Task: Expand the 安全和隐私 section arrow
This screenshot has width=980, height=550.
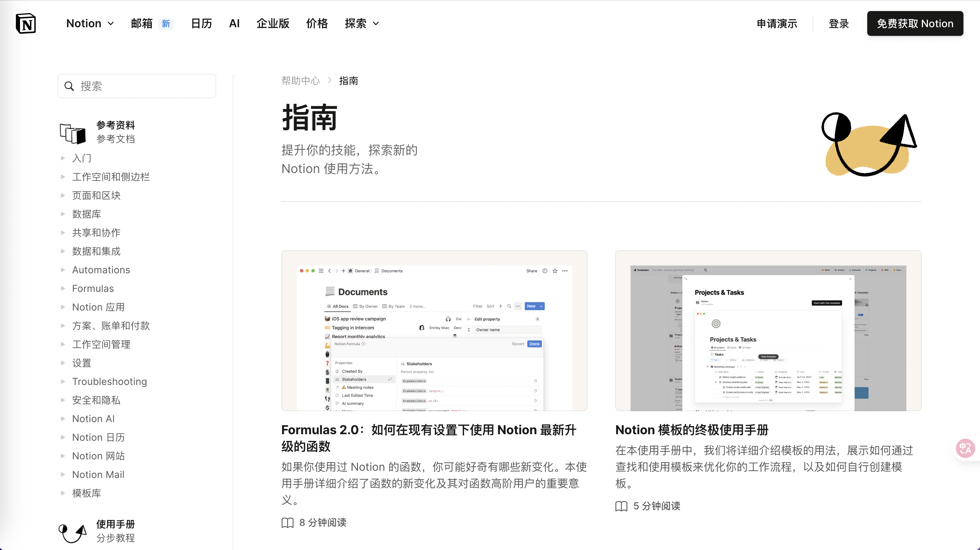Action: [x=63, y=400]
